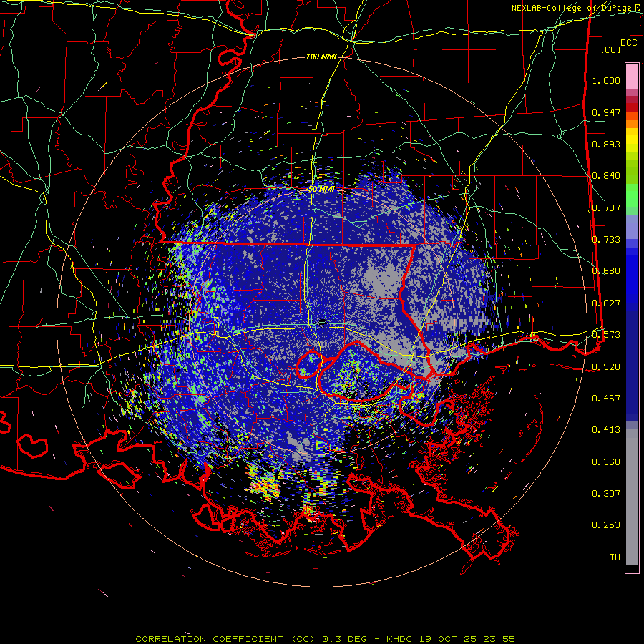
Task: Click the TH threshold label
Action: point(615,557)
